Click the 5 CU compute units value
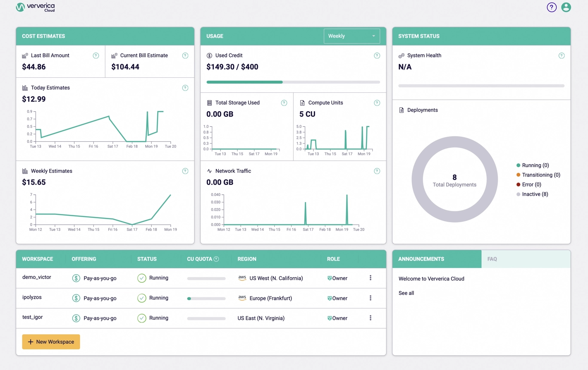 [307, 114]
